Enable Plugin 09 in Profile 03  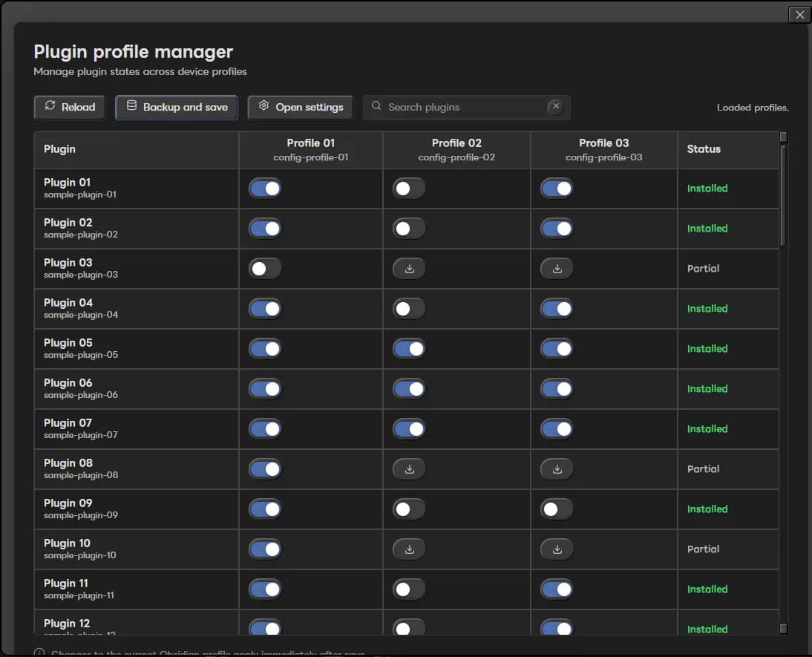pyautogui.click(x=557, y=509)
